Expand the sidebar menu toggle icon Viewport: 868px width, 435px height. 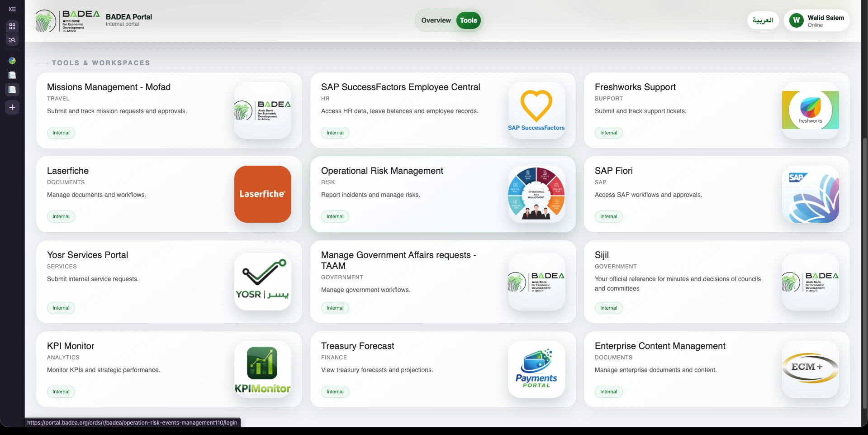[x=12, y=9]
